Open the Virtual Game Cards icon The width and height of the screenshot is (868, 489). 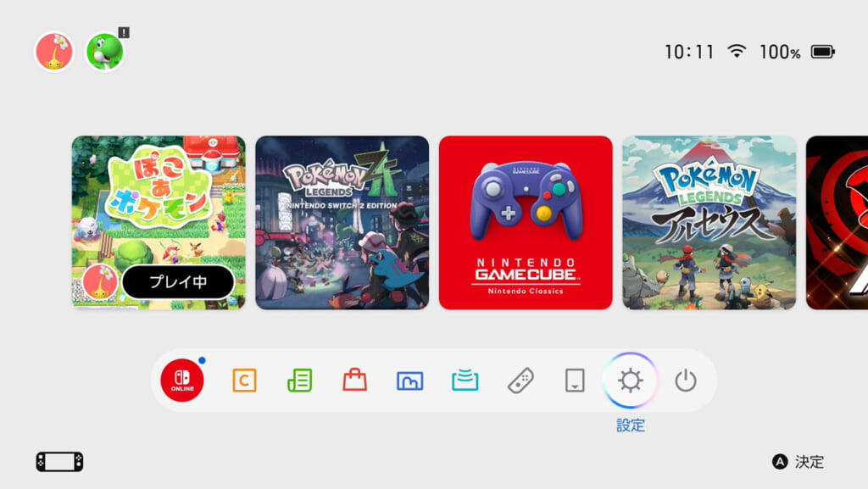coord(575,381)
